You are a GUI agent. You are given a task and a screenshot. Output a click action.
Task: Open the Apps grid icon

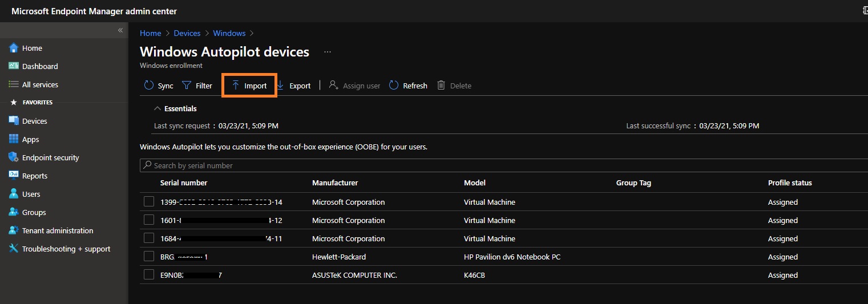14,139
